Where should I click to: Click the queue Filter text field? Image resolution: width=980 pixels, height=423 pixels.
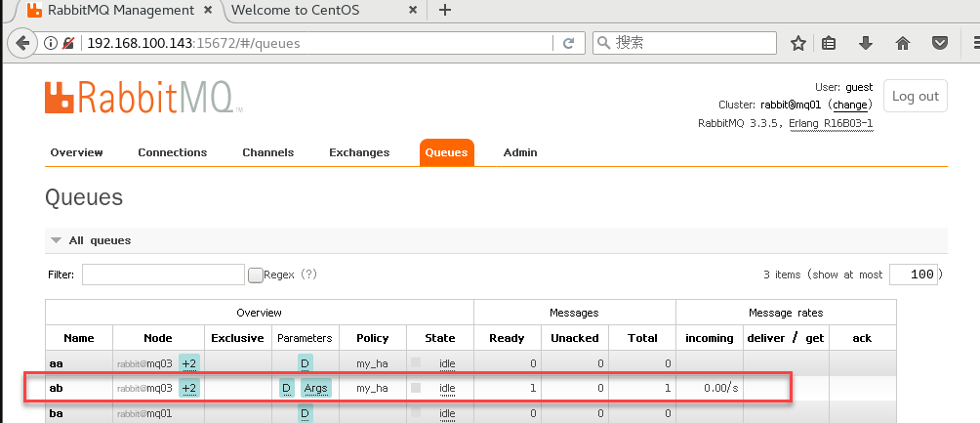[163, 275]
